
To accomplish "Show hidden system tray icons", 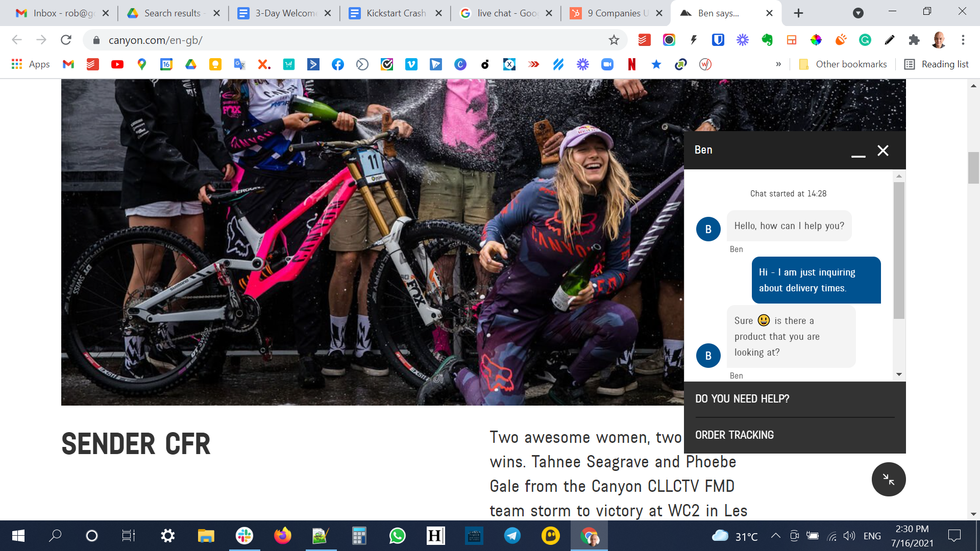I will click(x=775, y=536).
